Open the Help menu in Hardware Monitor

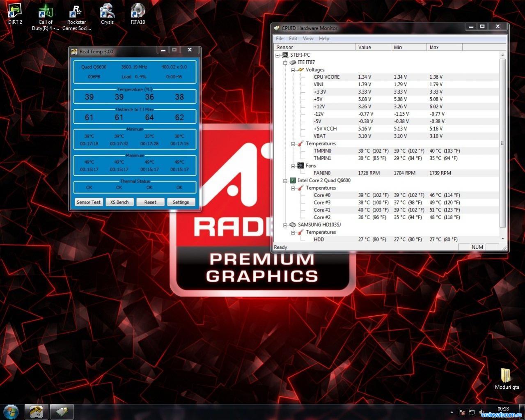324,39
